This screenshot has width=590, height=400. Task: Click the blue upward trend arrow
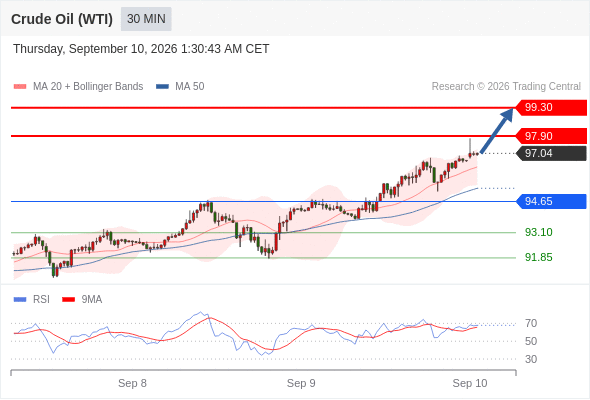[497, 131]
